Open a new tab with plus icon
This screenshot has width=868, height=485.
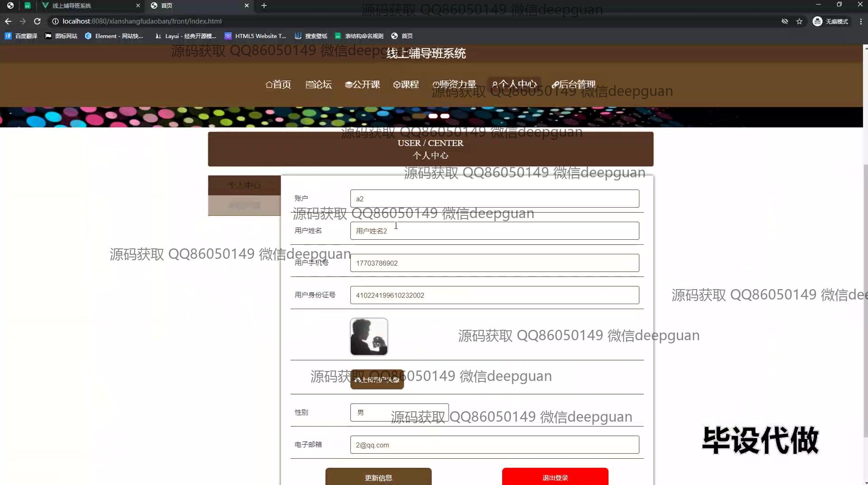264,5
